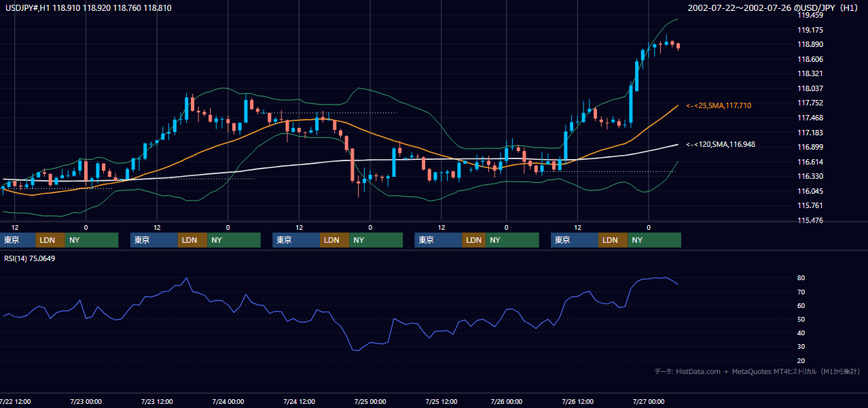Choose the NY session box for July 25
The width and height of the screenshot is (868, 408).
coord(513,240)
